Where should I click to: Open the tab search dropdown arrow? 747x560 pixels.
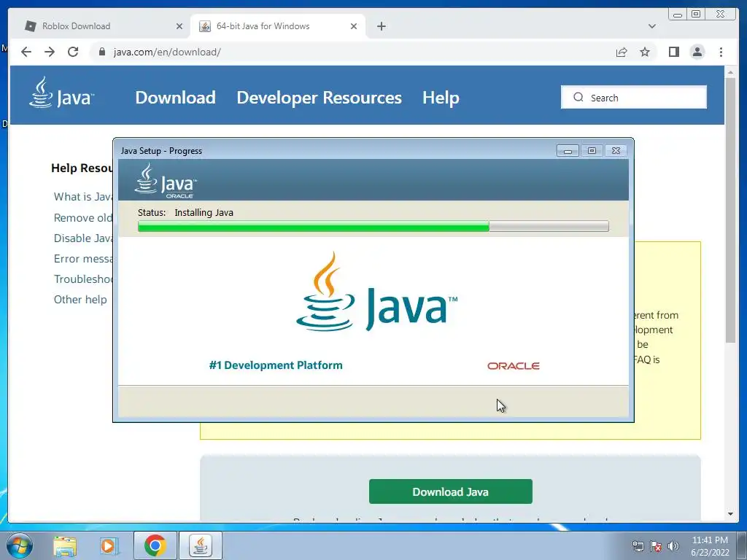tap(651, 26)
